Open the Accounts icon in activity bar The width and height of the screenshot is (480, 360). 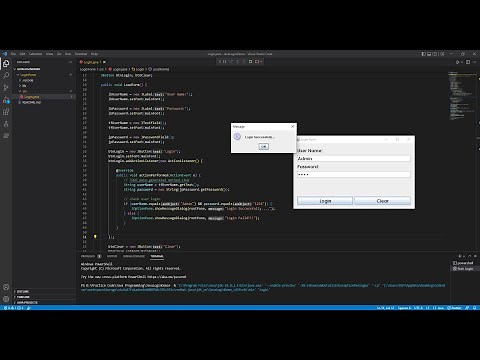coord(6,287)
